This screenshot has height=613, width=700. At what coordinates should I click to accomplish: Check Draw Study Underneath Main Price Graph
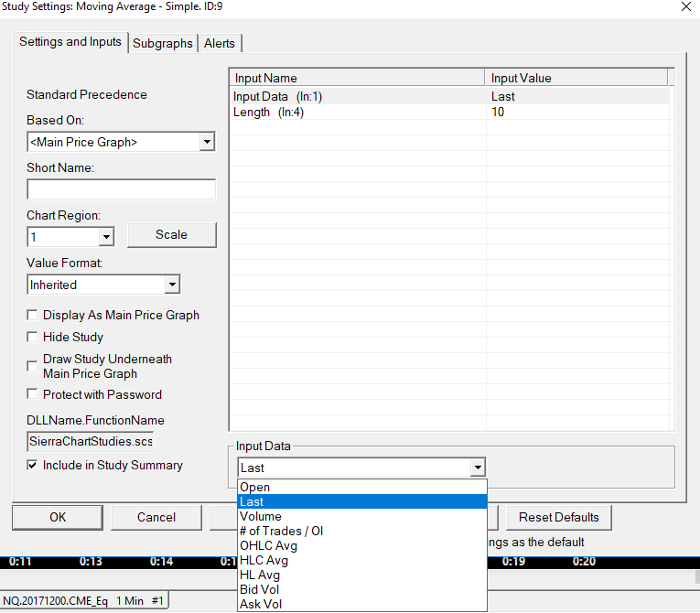tap(32, 366)
